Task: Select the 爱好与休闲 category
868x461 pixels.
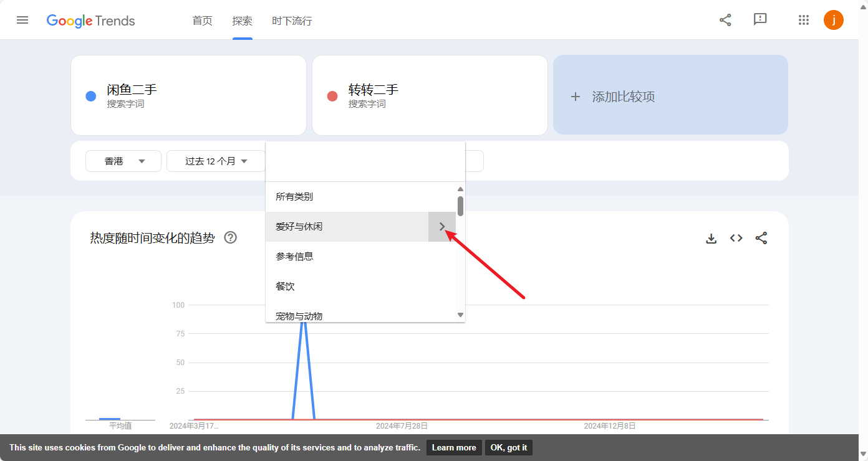Action: click(x=347, y=227)
